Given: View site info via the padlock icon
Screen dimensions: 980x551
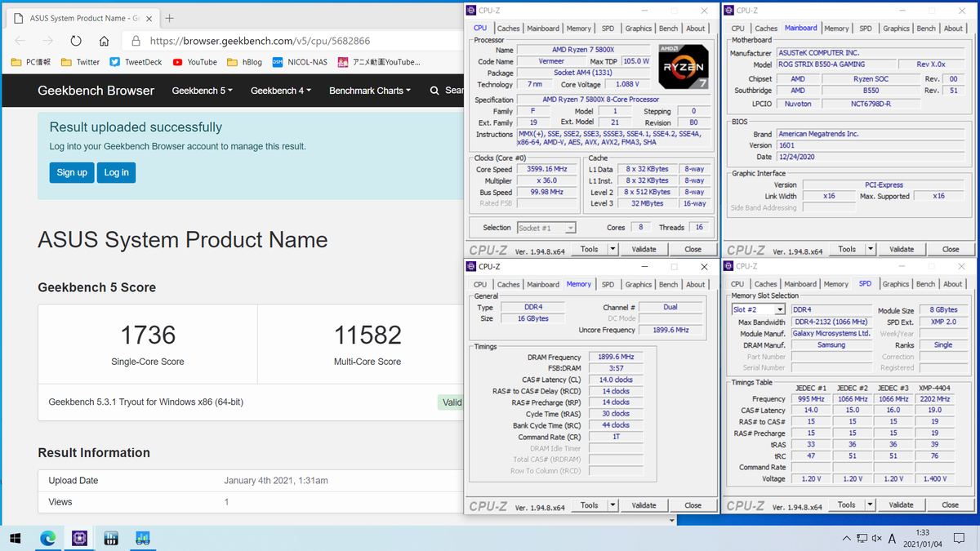Looking at the screenshot, I should click(x=136, y=40).
